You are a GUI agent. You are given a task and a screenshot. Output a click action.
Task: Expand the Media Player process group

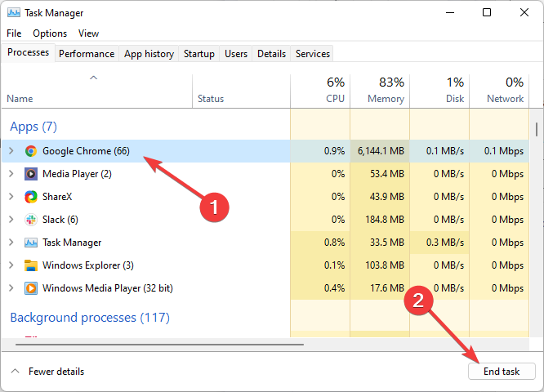(11, 173)
